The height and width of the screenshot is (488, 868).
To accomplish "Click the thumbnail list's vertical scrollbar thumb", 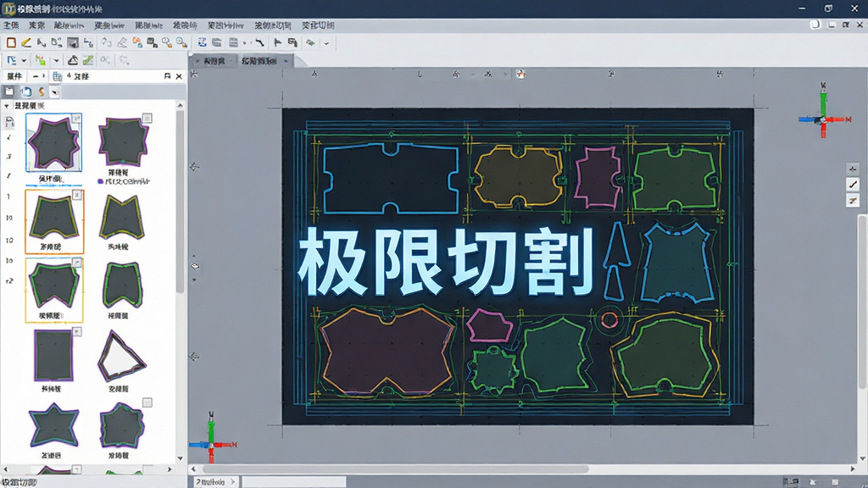I will (180, 202).
